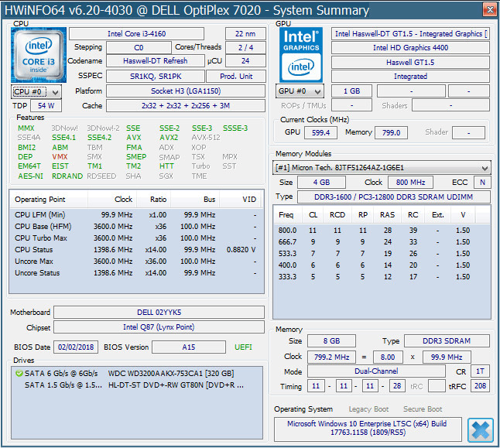Click the 22 nm process field
The image size is (500, 448).
[245, 34]
